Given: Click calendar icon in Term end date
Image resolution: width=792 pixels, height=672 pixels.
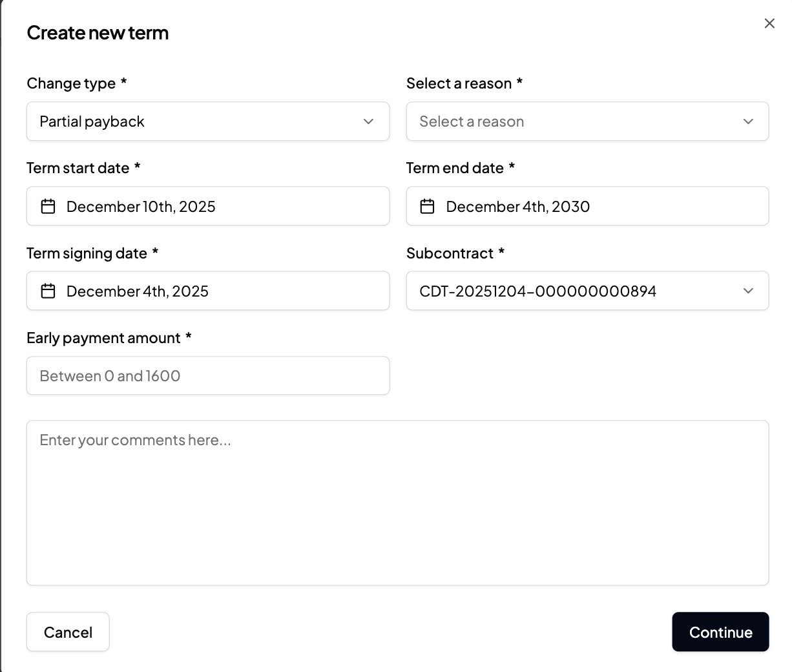Looking at the screenshot, I should pos(428,206).
